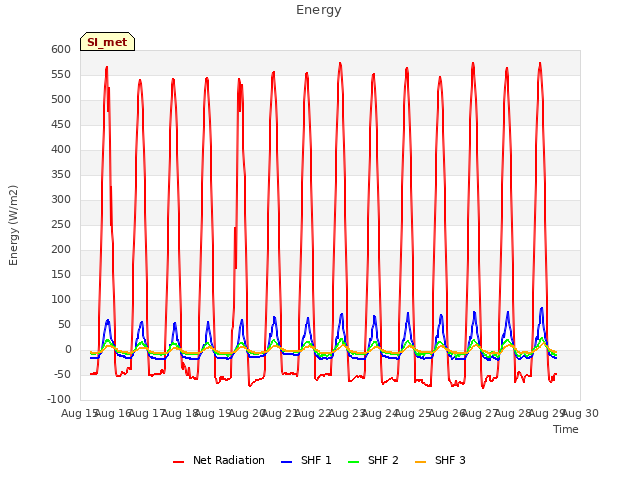Click the 350 y-axis tick label

coord(61,174)
